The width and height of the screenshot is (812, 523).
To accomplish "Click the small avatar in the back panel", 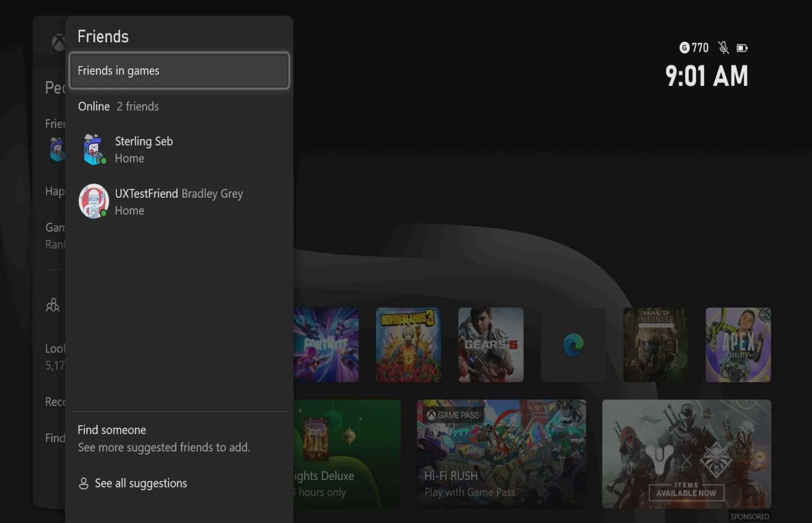I will coord(57,149).
